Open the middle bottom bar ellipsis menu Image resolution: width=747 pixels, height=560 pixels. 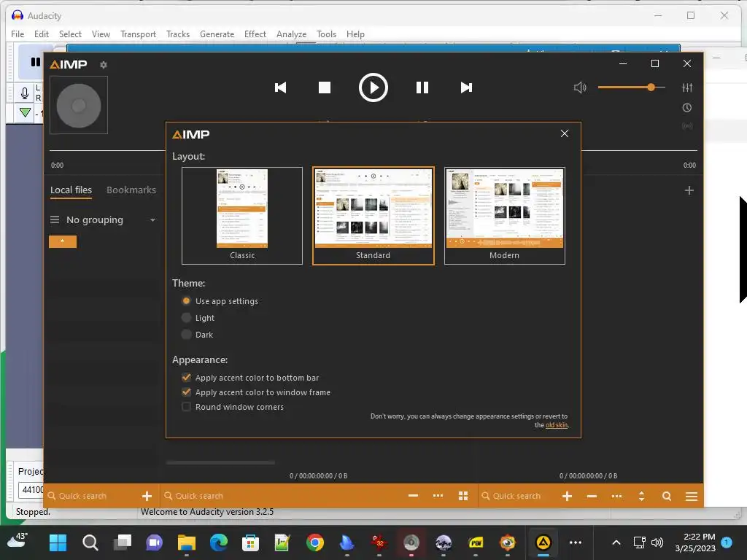point(438,496)
